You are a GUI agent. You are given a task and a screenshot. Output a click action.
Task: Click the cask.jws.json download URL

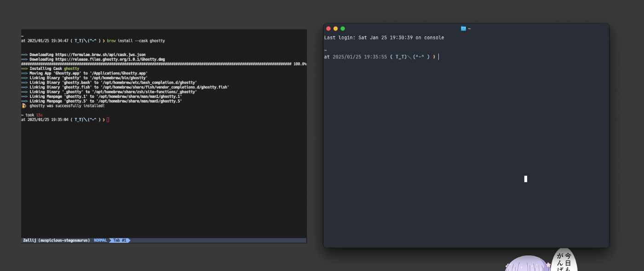coord(100,54)
